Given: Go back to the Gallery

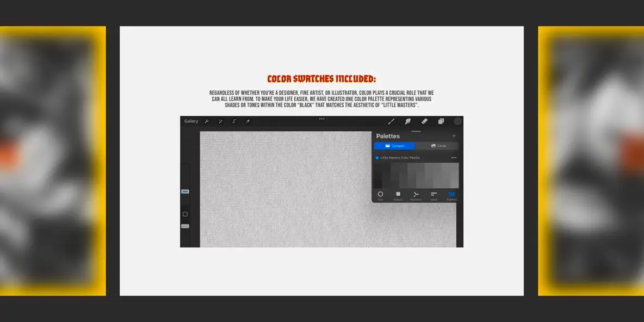Looking at the screenshot, I should click(x=191, y=121).
